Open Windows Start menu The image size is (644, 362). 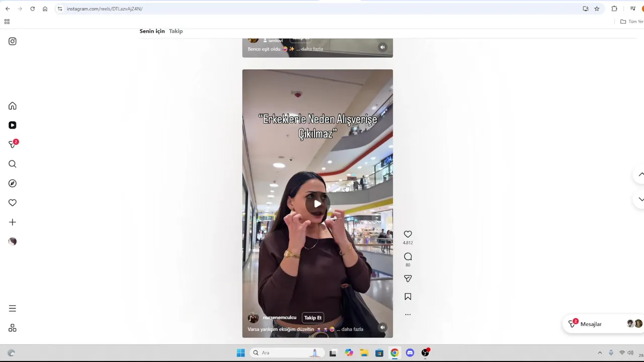coord(240,353)
